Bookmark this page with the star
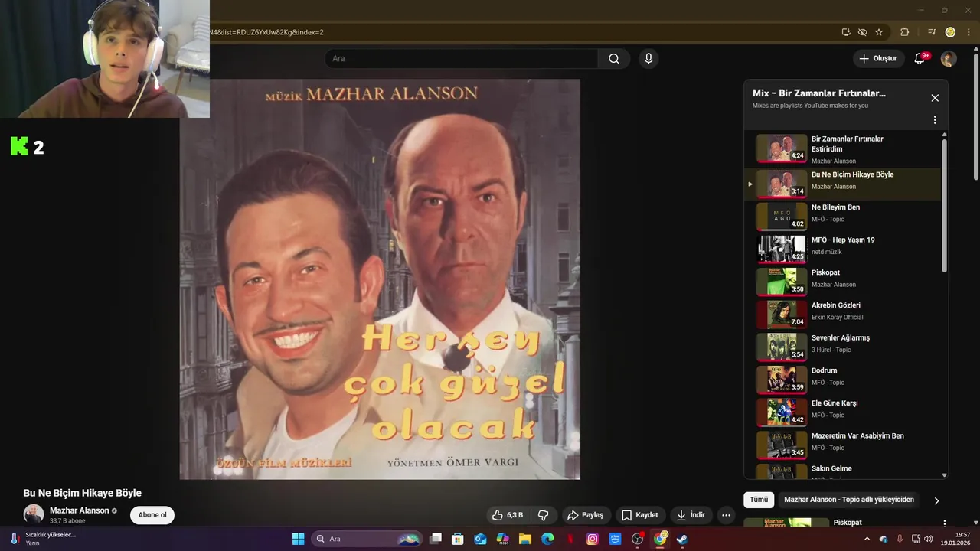 click(879, 32)
